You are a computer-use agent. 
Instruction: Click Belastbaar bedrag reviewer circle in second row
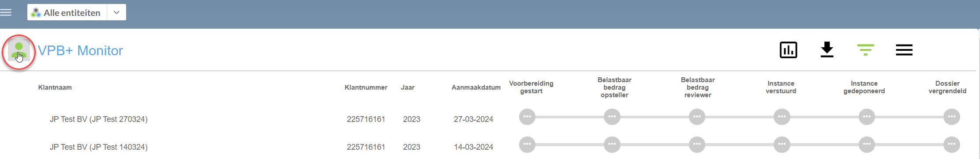[x=697, y=144]
